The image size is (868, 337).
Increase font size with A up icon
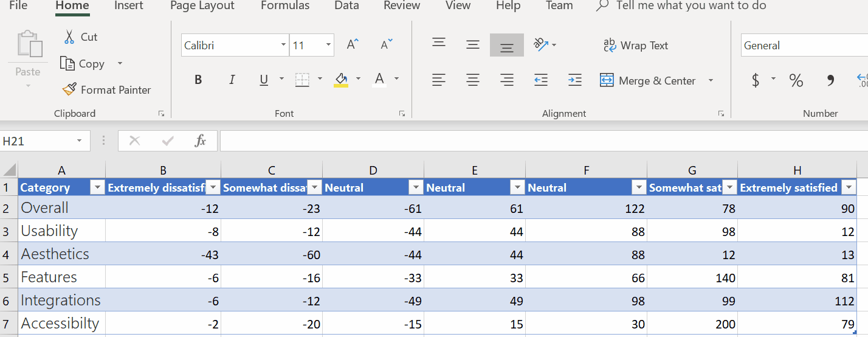point(353,45)
